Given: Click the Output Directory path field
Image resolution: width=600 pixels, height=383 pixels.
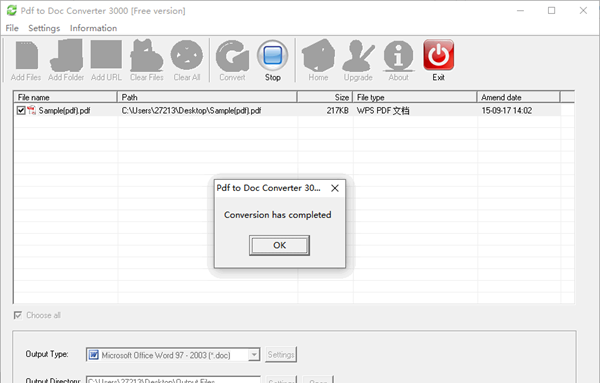Looking at the screenshot, I should [x=173, y=380].
